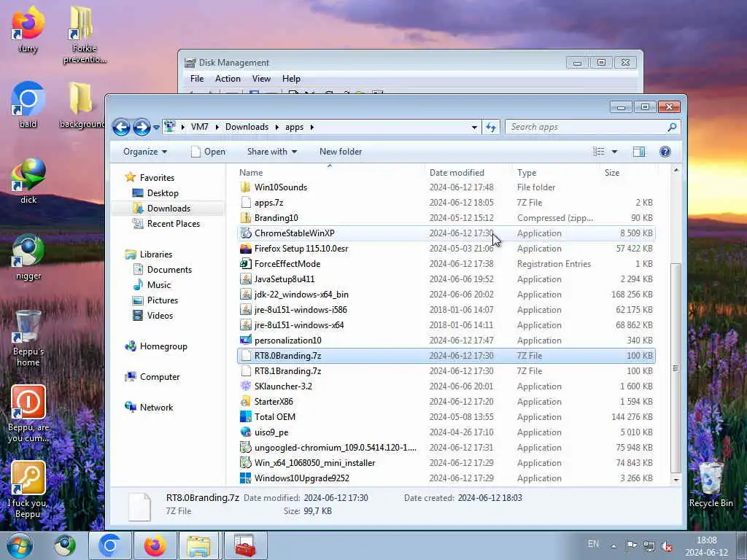Select Downloads in Favorites
Viewport: 747px width, 560px height.
tap(169, 208)
